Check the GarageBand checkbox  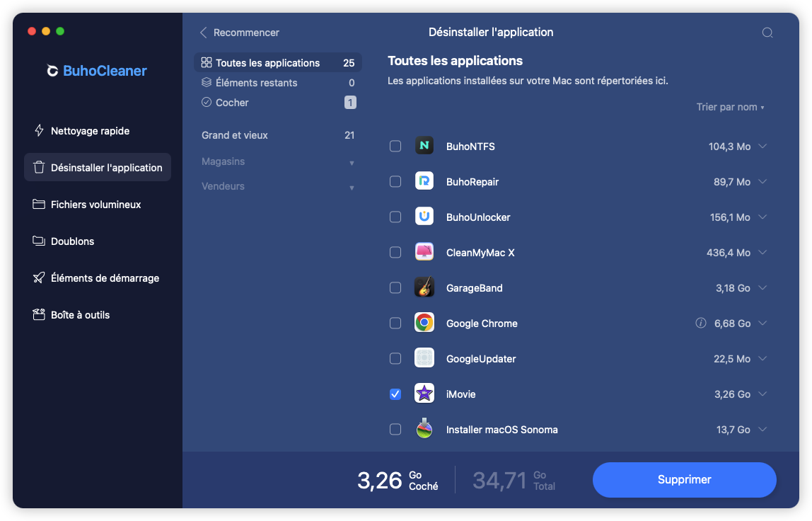395,287
